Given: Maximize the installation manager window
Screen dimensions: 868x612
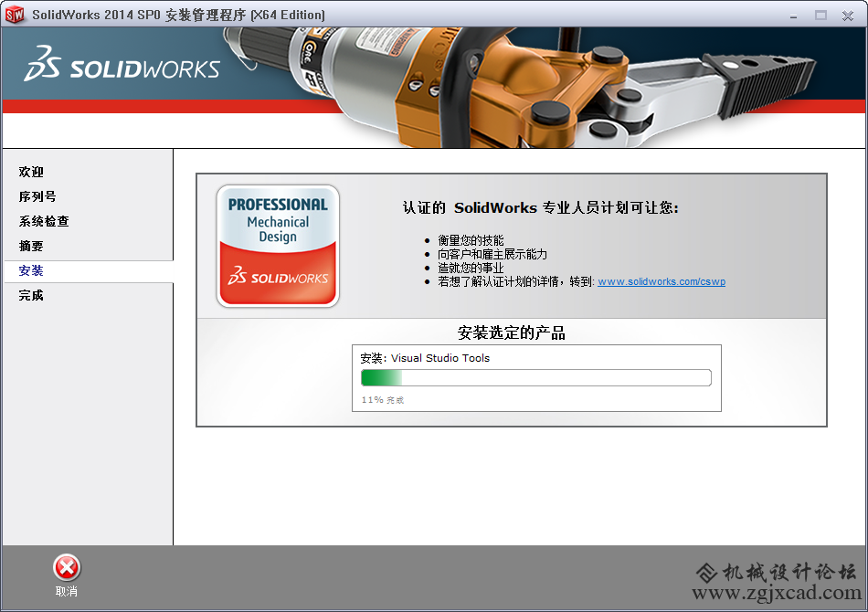Looking at the screenshot, I should 821,16.
